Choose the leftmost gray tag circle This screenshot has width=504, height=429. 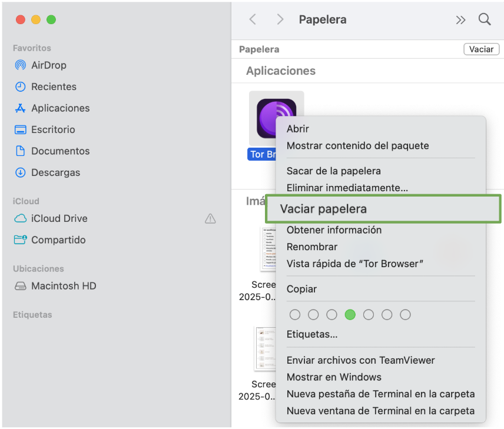click(x=294, y=314)
